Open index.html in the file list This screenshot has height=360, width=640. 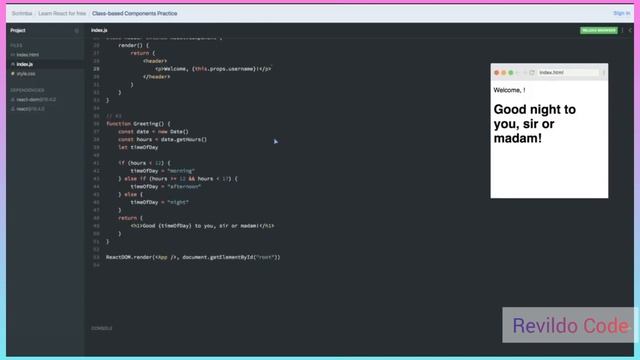(x=28, y=55)
